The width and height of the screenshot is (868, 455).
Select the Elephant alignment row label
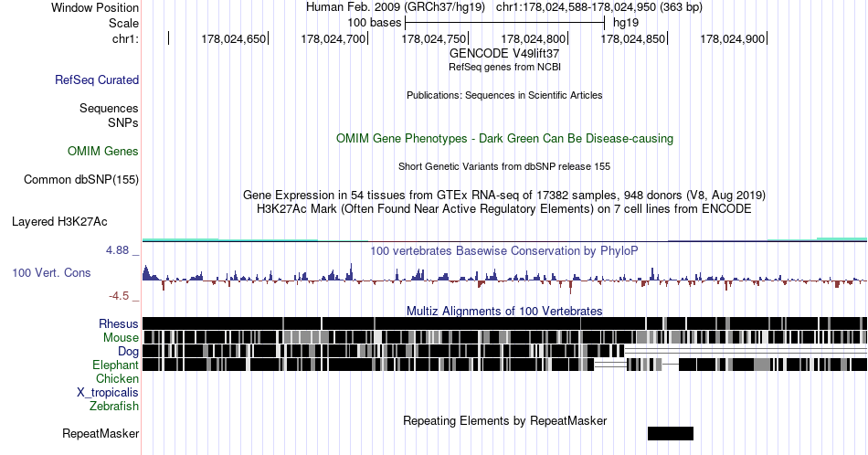coord(116,365)
